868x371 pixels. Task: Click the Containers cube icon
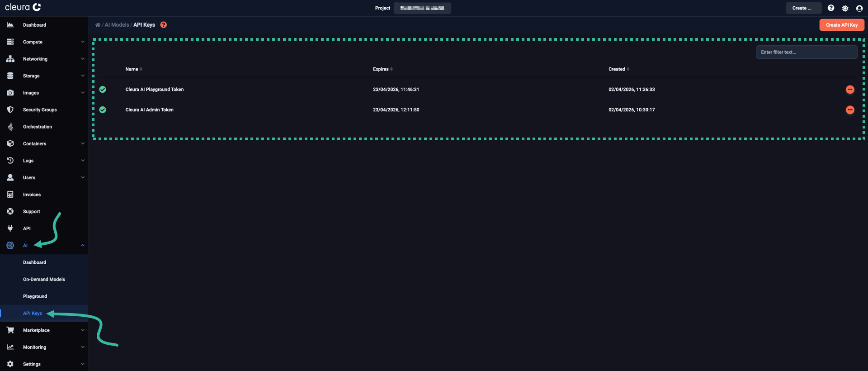click(x=10, y=143)
